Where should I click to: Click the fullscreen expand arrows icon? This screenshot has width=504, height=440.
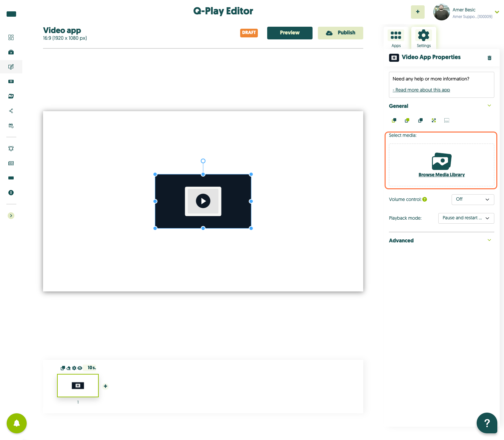coord(434,120)
